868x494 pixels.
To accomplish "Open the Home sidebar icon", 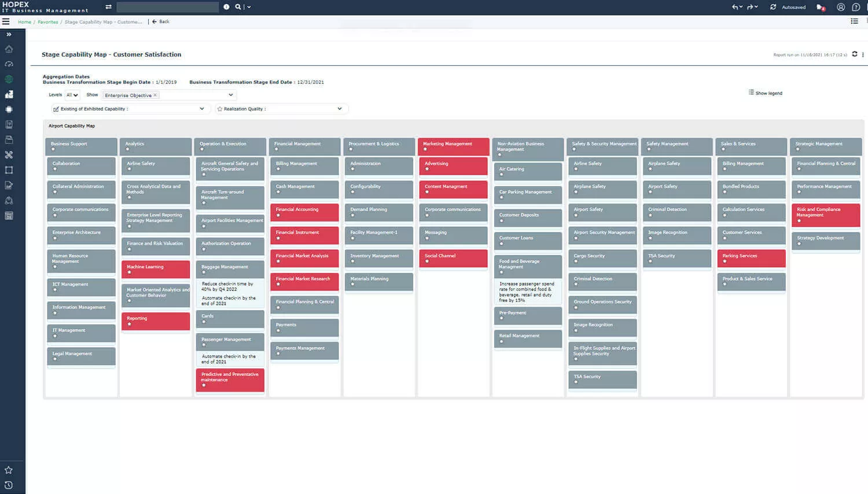I will click(9, 49).
